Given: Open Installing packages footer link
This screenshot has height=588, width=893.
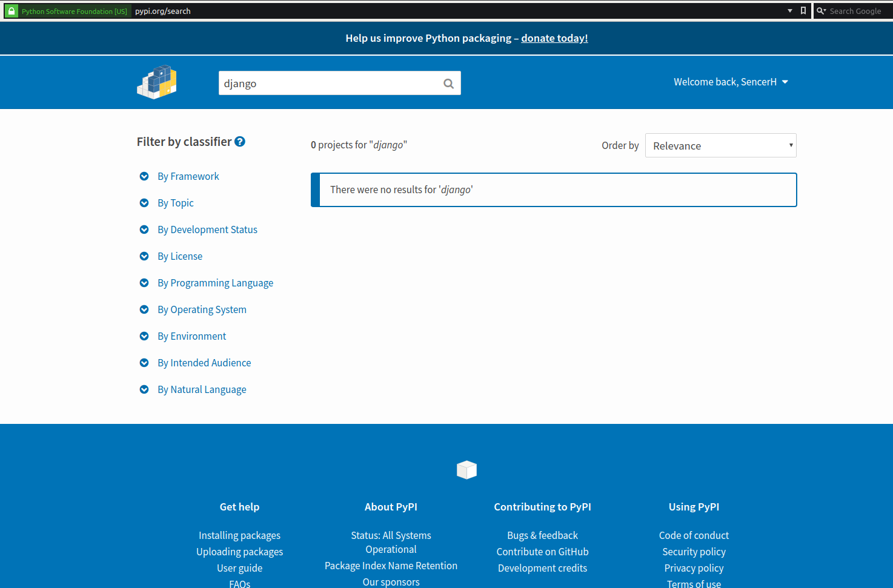Looking at the screenshot, I should (x=239, y=535).
